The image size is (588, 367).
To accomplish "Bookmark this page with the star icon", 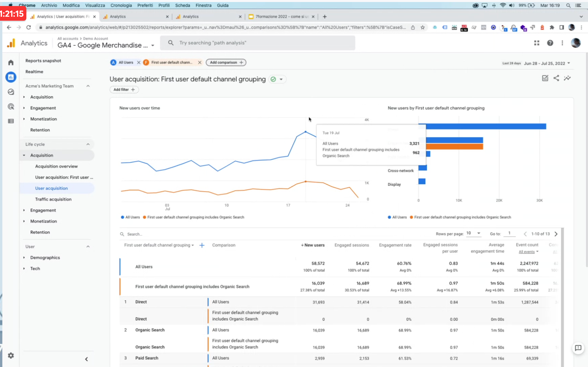I will click(x=423, y=27).
